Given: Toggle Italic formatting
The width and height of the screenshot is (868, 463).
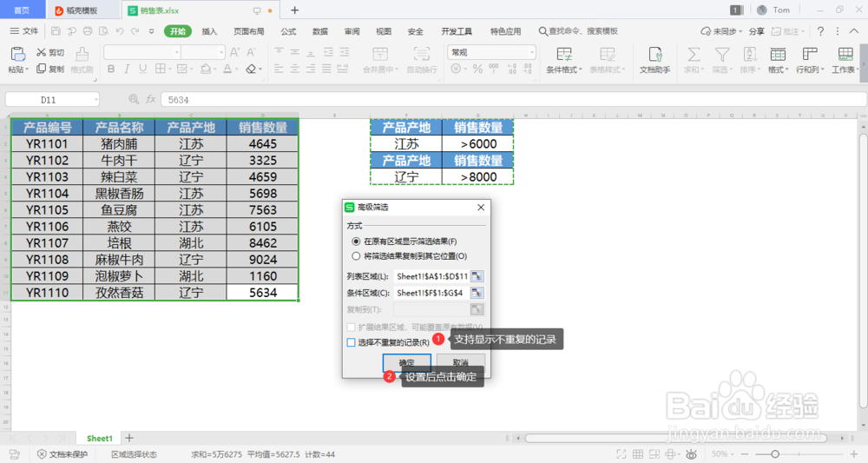Looking at the screenshot, I should [127, 69].
